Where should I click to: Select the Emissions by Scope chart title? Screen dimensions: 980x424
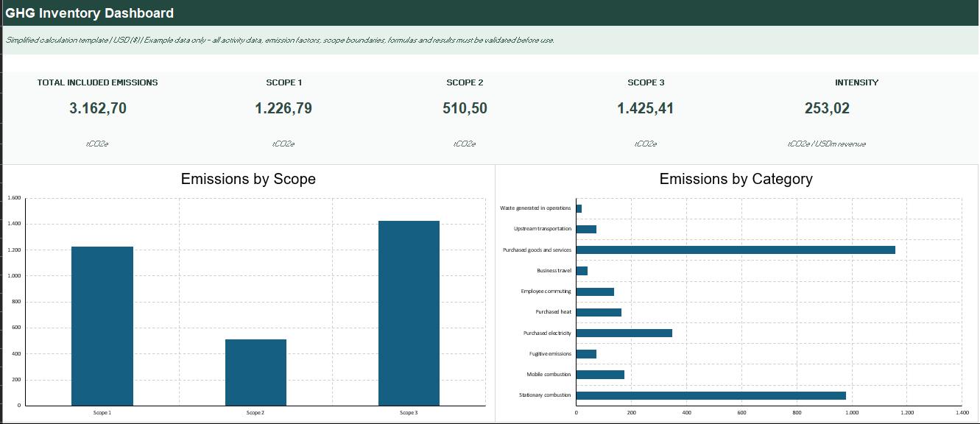tap(248, 179)
